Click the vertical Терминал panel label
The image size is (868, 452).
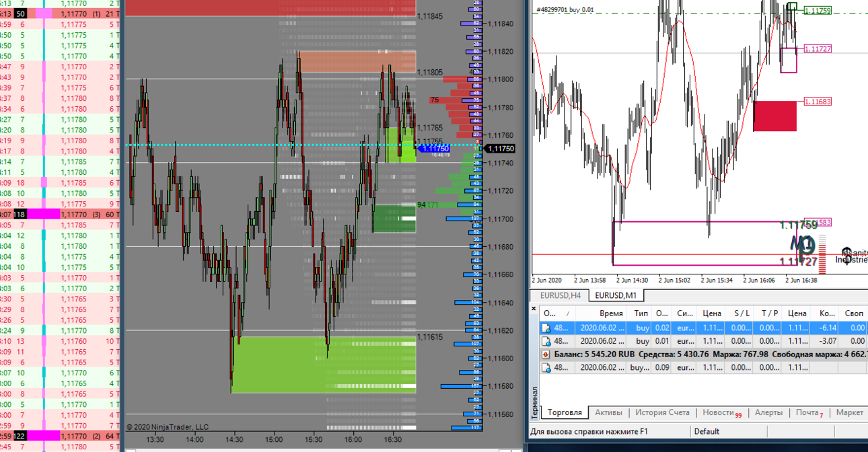535,402
